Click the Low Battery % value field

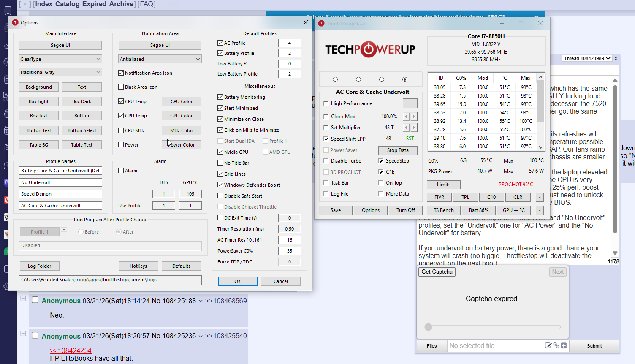[x=290, y=64]
